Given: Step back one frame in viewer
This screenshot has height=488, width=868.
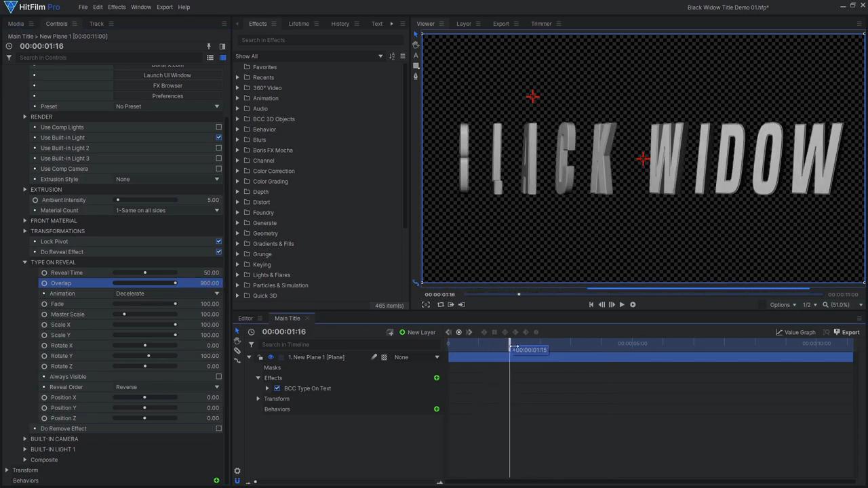Looking at the screenshot, I should pos(601,305).
